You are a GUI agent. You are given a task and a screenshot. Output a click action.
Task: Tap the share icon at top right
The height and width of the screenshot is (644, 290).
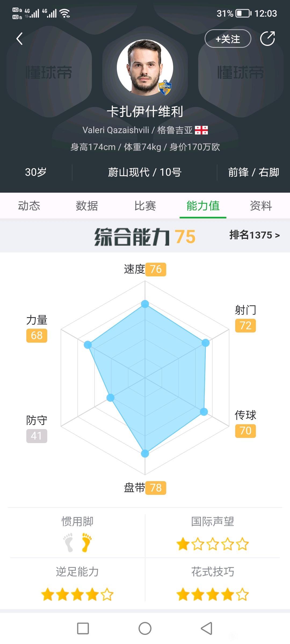(268, 39)
